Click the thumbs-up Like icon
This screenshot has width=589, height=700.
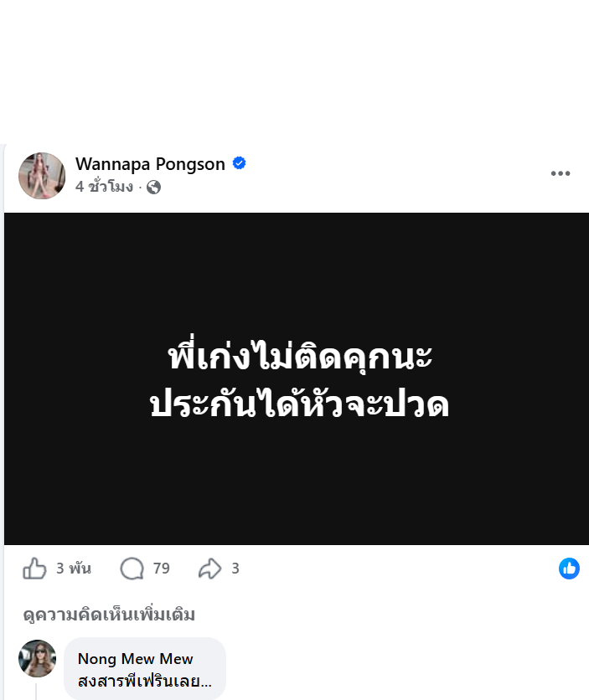pyautogui.click(x=34, y=569)
